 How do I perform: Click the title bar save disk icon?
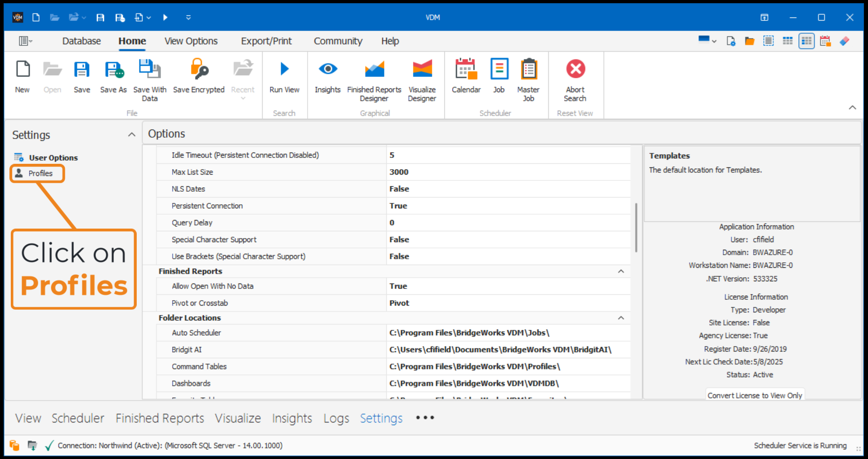(x=100, y=18)
